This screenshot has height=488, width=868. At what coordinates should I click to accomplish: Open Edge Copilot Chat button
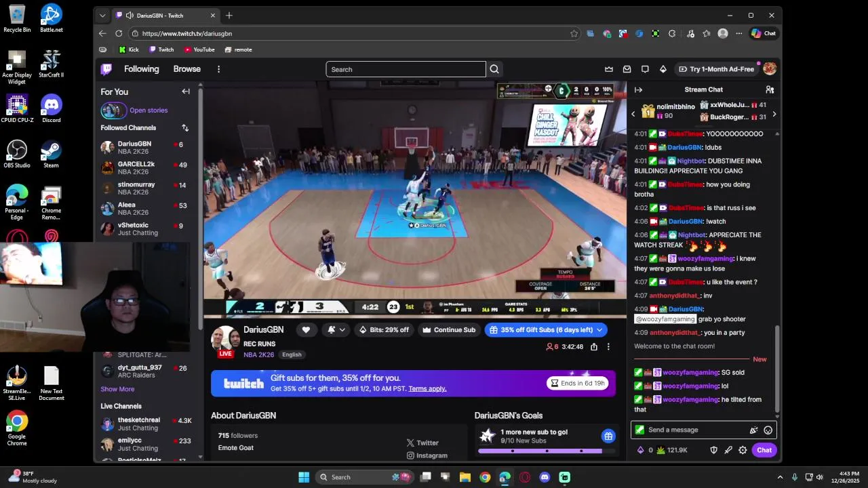(764, 33)
